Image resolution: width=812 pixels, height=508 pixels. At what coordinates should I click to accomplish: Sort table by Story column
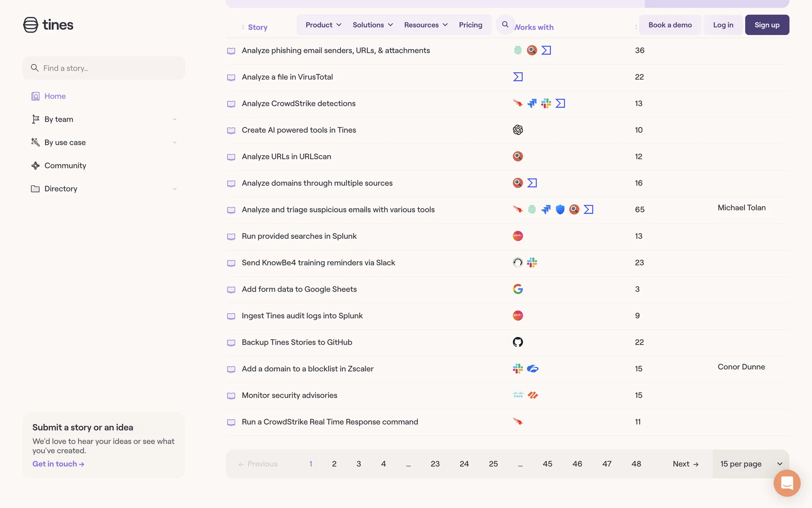pyautogui.click(x=257, y=27)
